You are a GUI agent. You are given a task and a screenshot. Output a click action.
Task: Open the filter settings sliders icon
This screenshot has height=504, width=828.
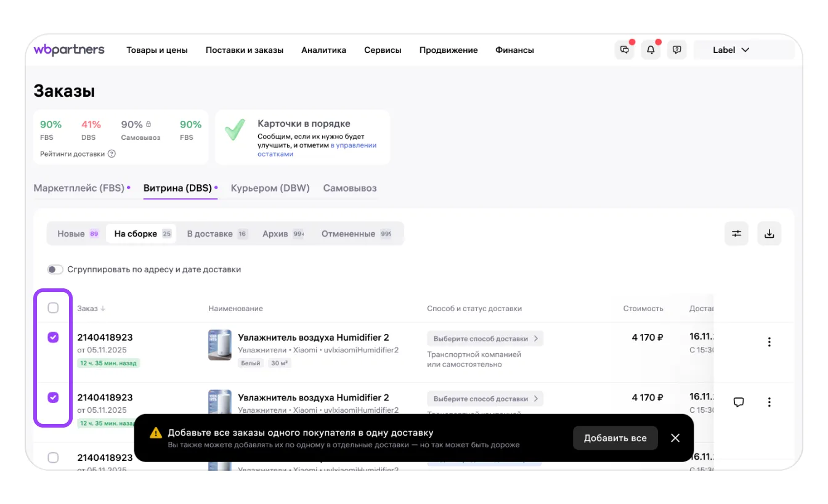click(x=736, y=234)
